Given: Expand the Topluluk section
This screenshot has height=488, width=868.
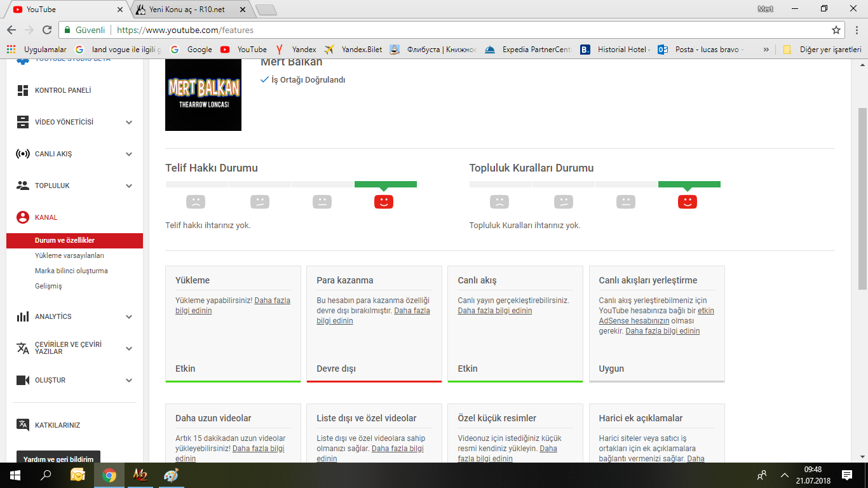Looking at the screenshot, I should pos(129,186).
